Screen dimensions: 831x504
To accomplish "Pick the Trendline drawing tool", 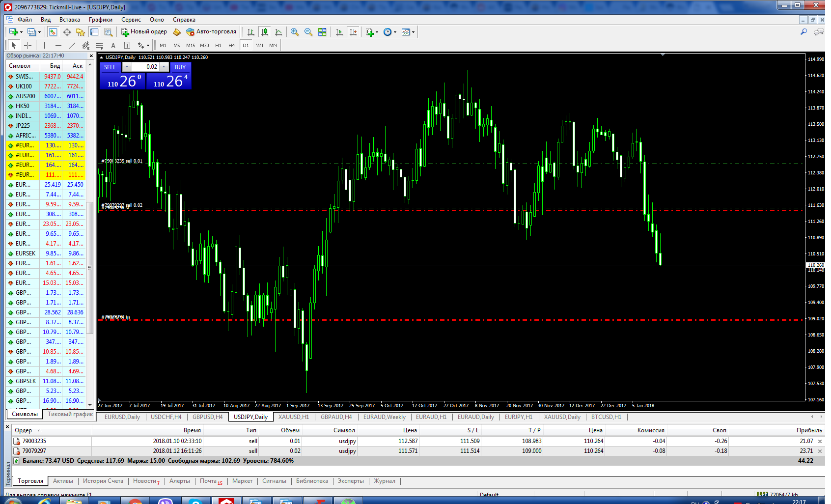I will (x=72, y=45).
